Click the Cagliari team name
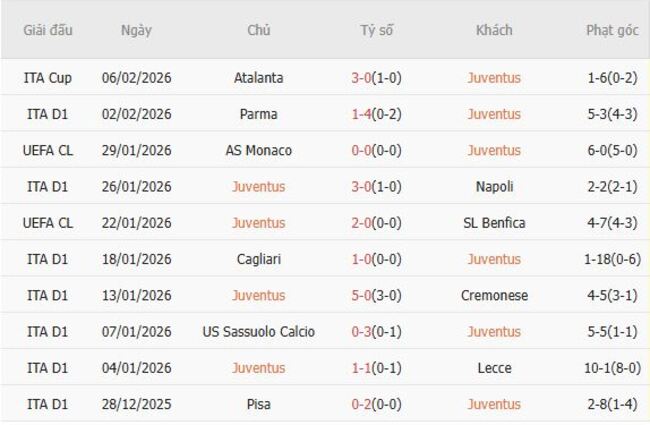Screen dimensions: 650x425 click(258, 259)
